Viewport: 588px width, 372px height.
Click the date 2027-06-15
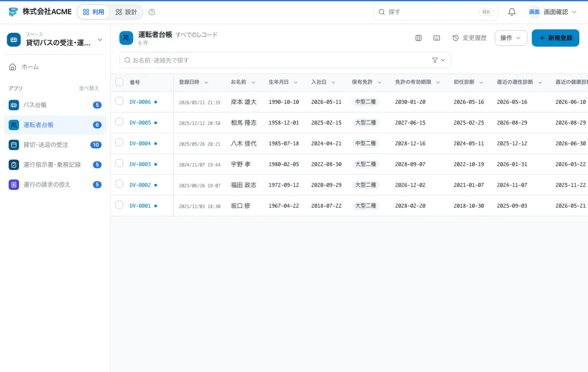(410, 123)
